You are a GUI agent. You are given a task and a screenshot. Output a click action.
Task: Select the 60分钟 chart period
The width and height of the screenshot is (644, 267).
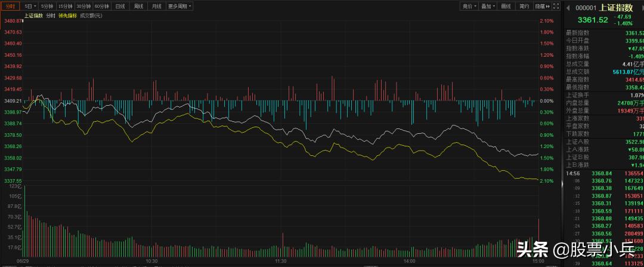click(101, 6)
